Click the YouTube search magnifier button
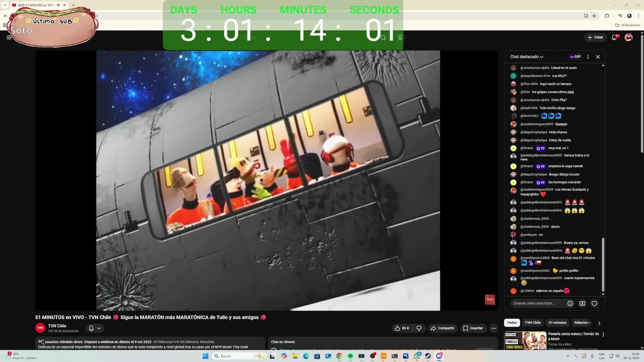This screenshot has width=644, height=362. pos(383,37)
